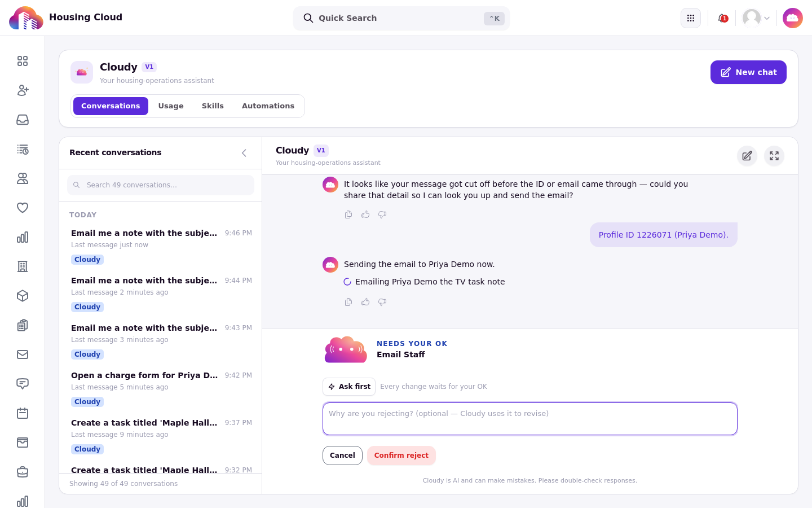Viewport: 812px width, 508px height.
Task: Open the envelope mail icon in sidebar
Action: tap(23, 354)
